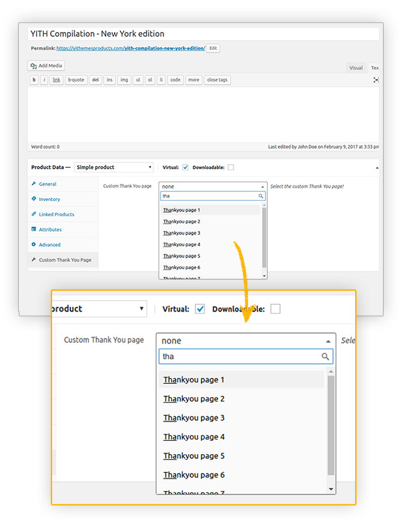The width and height of the screenshot is (417, 532).
Task: Click the Advanced tab gear icon
Action: [x=34, y=244]
